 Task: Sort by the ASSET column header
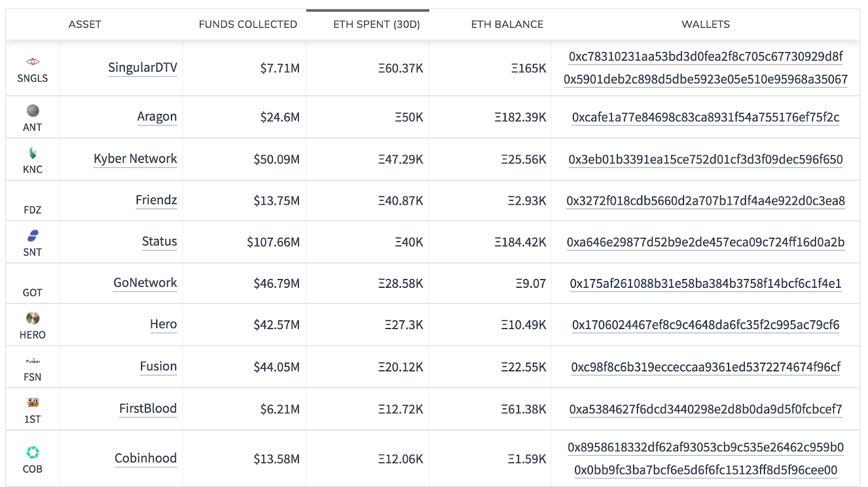tap(85, 24)
